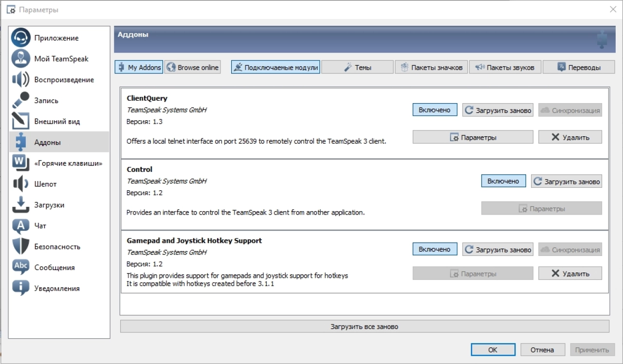Select the Чат letter A icon
This screenshot has width=623, height=364.
click(21, 226)
